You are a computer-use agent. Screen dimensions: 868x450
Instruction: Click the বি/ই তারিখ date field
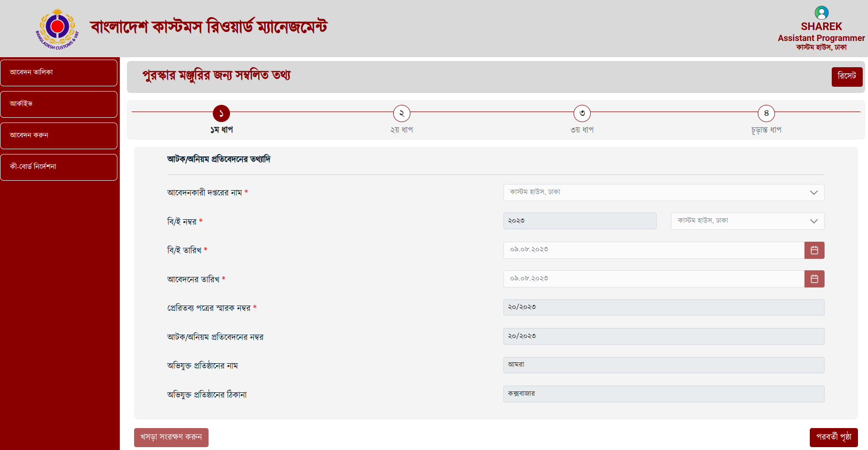654,250
